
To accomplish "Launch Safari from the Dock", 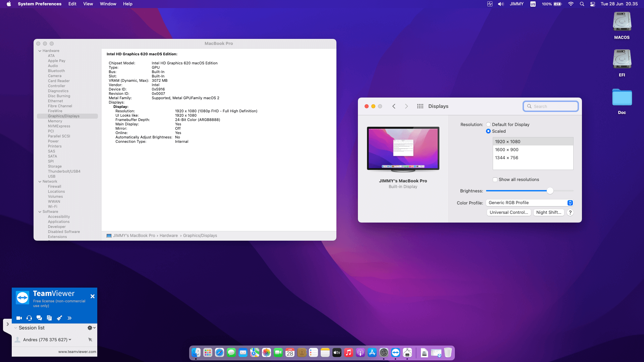I will (219, 353).
